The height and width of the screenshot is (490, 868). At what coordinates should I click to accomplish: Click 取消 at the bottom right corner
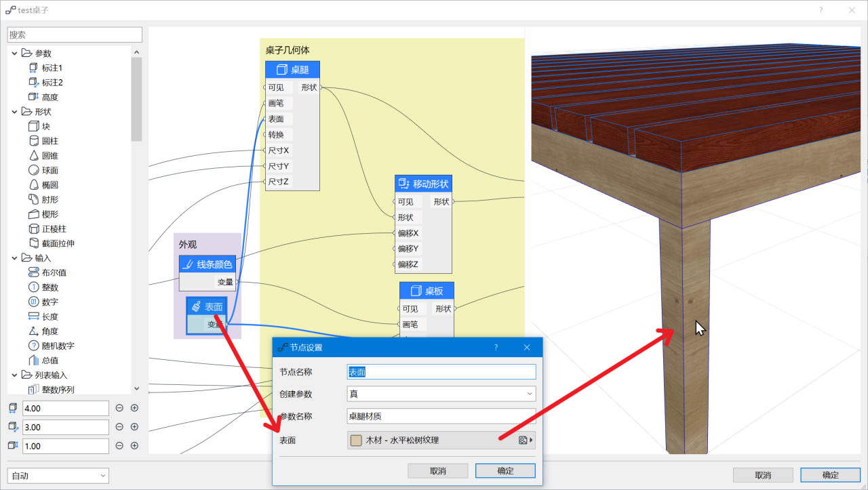click(x=762, y=474)
